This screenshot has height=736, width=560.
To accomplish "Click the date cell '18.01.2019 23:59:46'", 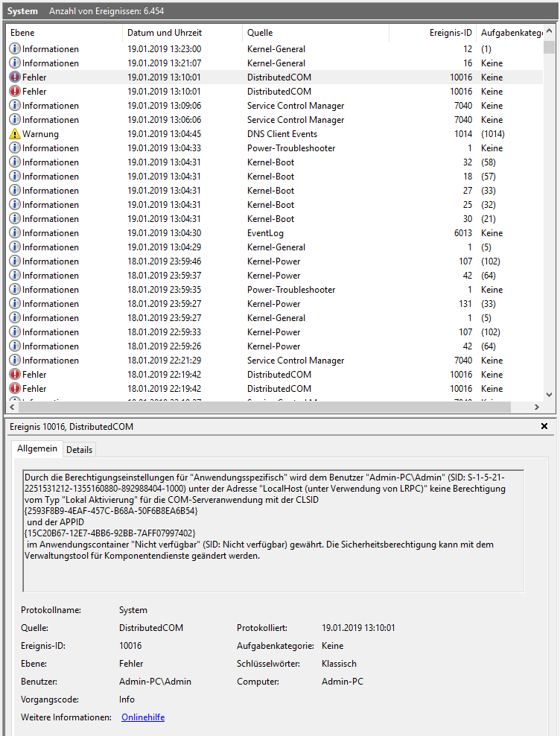I will coord(165,261).
